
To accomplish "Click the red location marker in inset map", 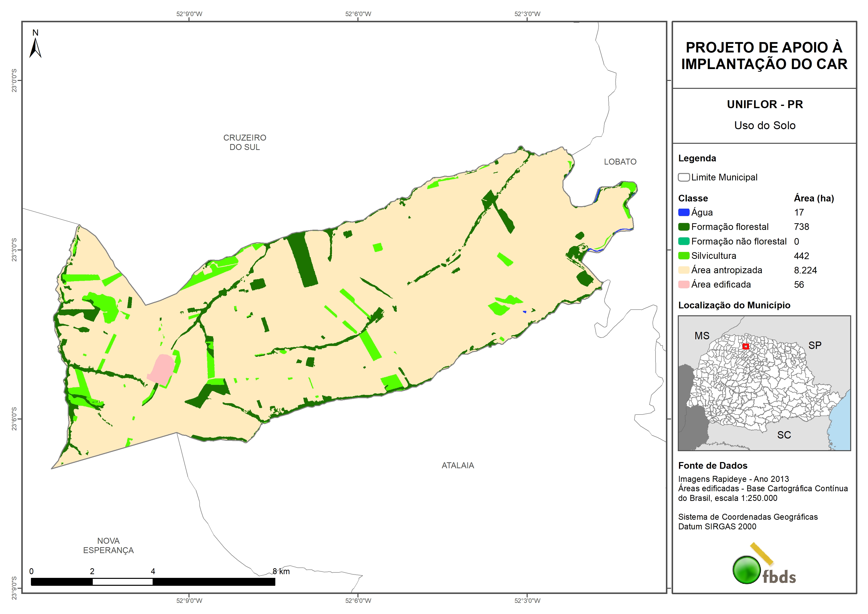I will pos(746,346).
